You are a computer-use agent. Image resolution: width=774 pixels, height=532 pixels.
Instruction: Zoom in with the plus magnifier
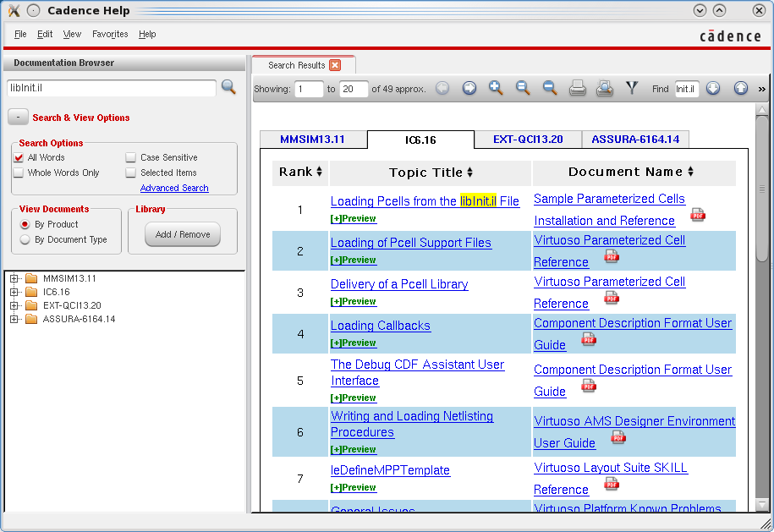(x=496, y=88)
